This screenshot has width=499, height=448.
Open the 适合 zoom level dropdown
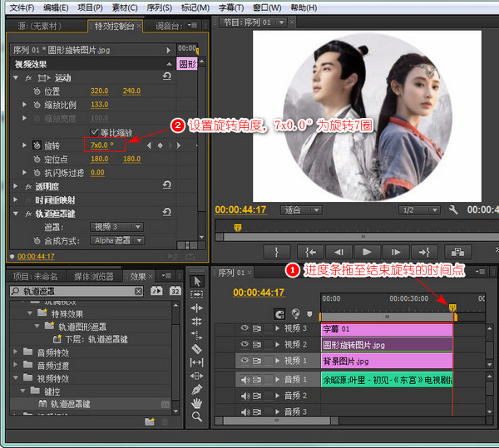(x=301, y=210)
